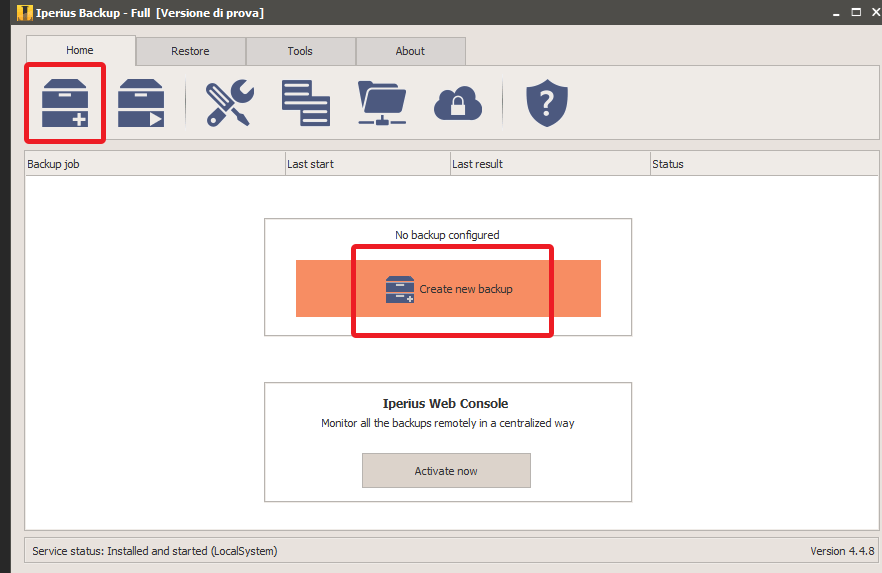Viewport: 882px width, 573px height.
Task: Open help shield question mark icon
Action: (547, 102)
